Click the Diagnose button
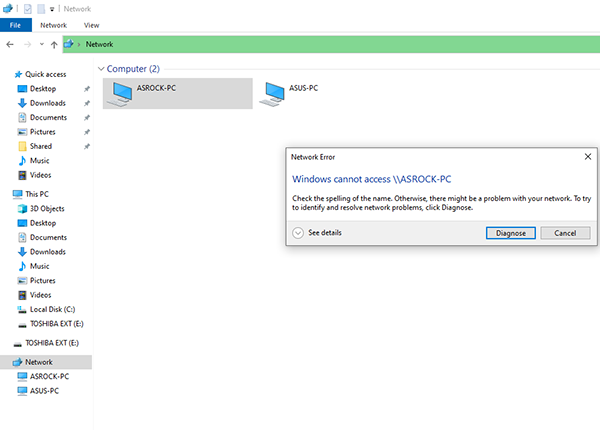Viewport: 600px width, 430px height. (510, 233)
